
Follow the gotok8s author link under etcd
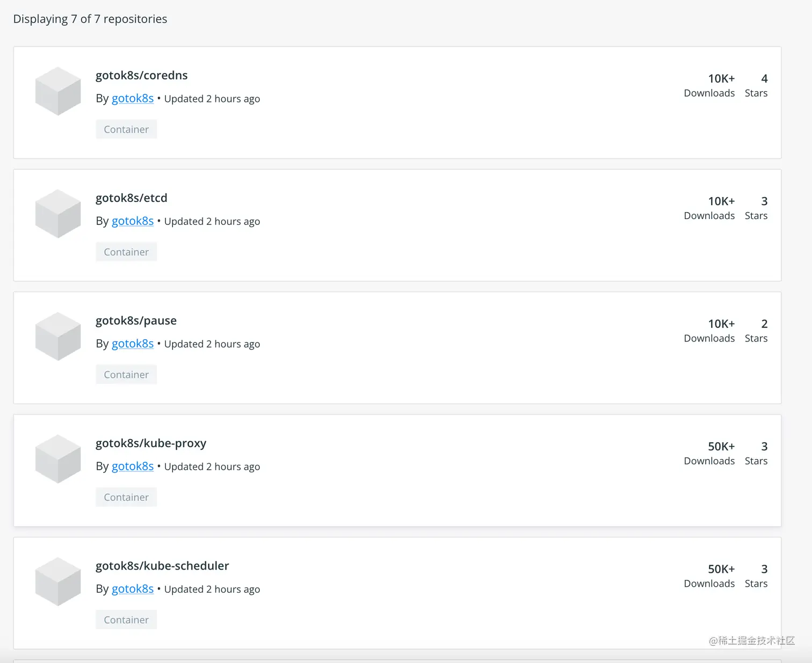133,221
